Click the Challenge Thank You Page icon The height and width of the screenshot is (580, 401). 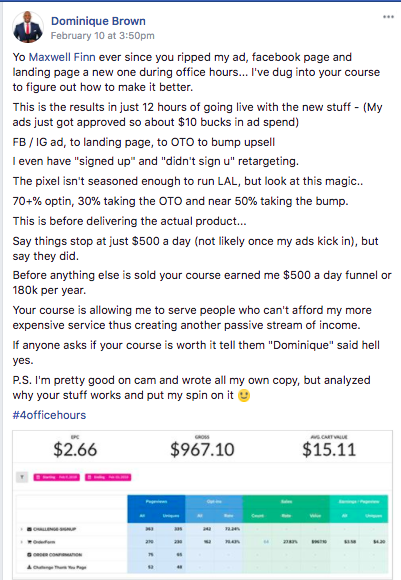pos(30,567)
